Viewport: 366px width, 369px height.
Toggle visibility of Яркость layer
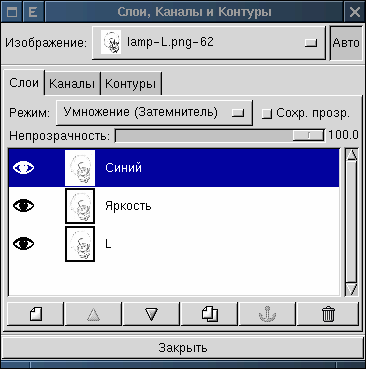23,206
